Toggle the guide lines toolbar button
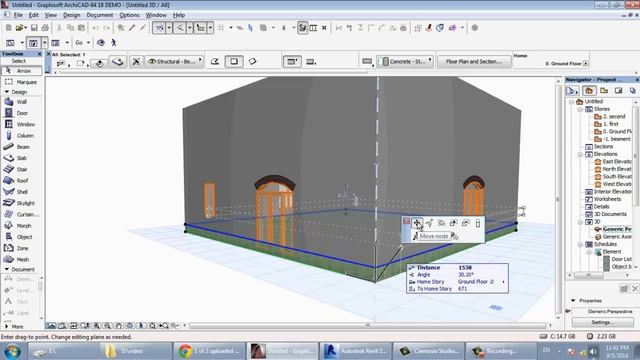Screen dimensions: 640x360 click(159, 28)
